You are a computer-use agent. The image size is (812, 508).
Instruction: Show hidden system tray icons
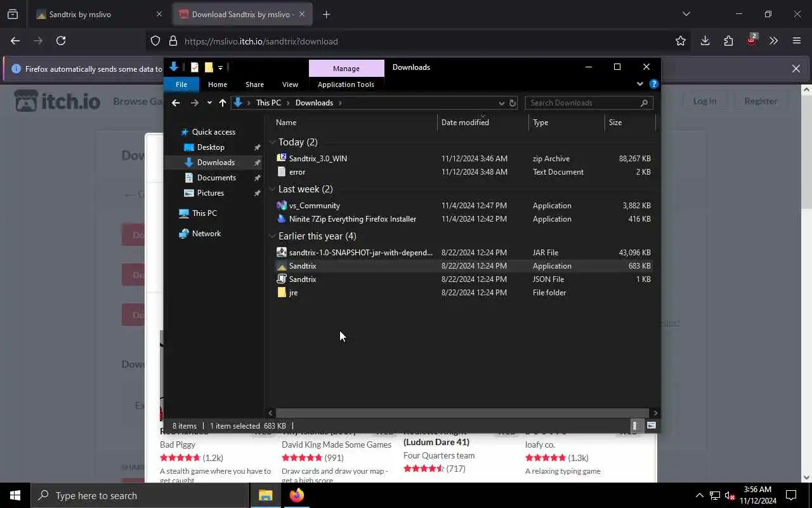(699, 495)
